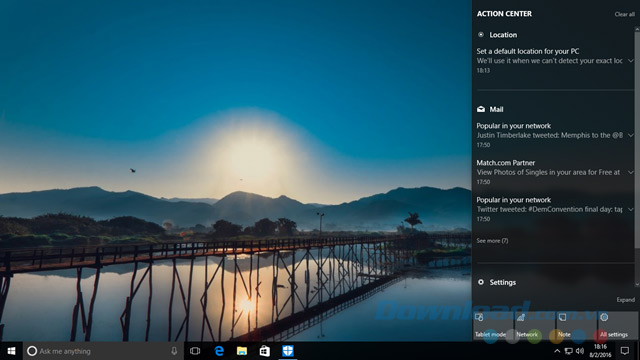Click the Action Center scrollbar down arrow
Viewport: 640px width, 360px height.
[x=637, y=284]
